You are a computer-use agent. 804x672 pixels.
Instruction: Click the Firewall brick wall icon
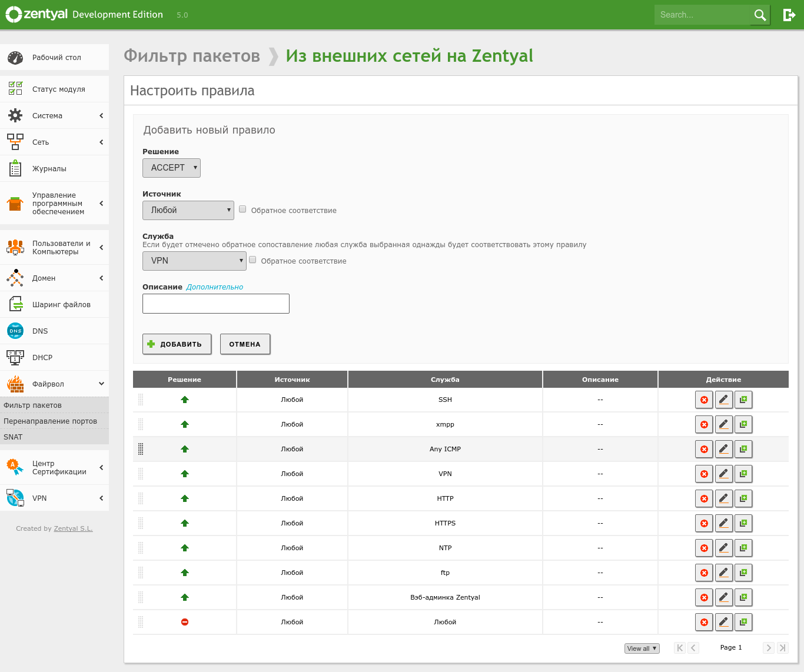(x=15, y=384)
